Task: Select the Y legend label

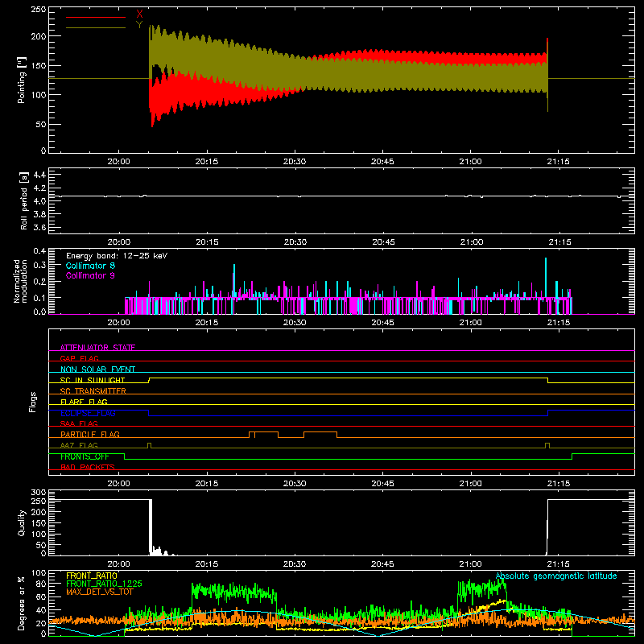Action: tap(139, 25)
